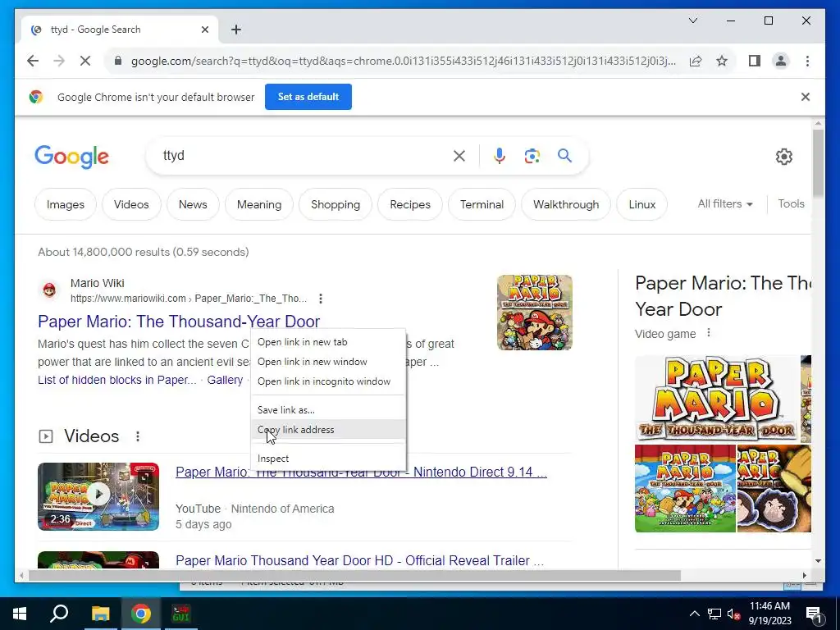Open Videos section three-dot menu
Screen dimensions: 840x630
[x=138, y=436]
